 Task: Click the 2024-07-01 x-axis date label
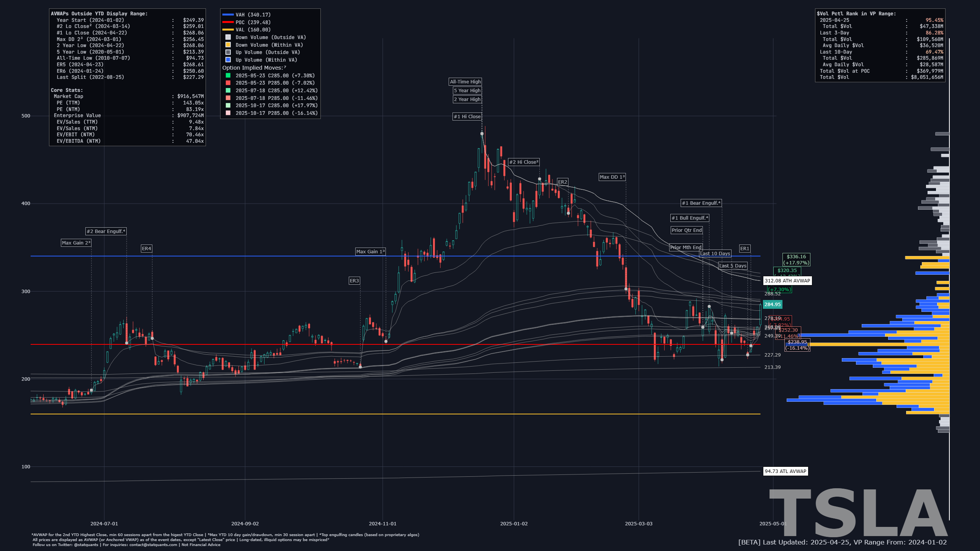click(104, 523)
